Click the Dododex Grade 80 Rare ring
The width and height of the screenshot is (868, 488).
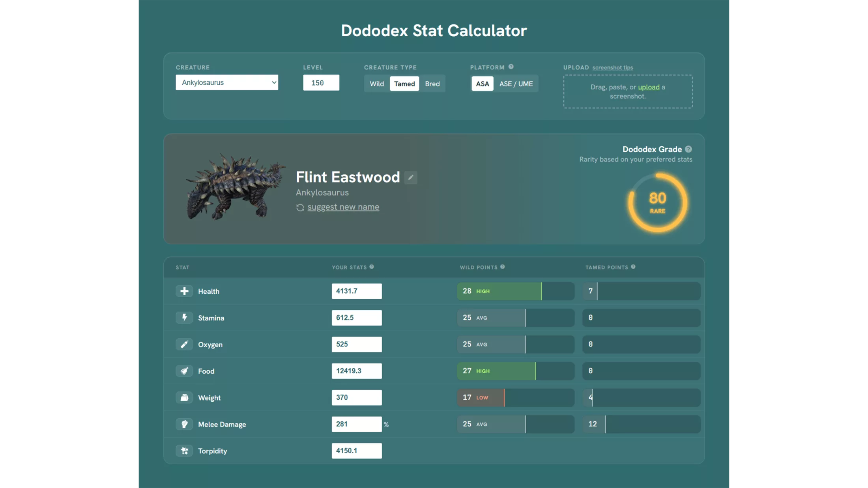[658, 203]
